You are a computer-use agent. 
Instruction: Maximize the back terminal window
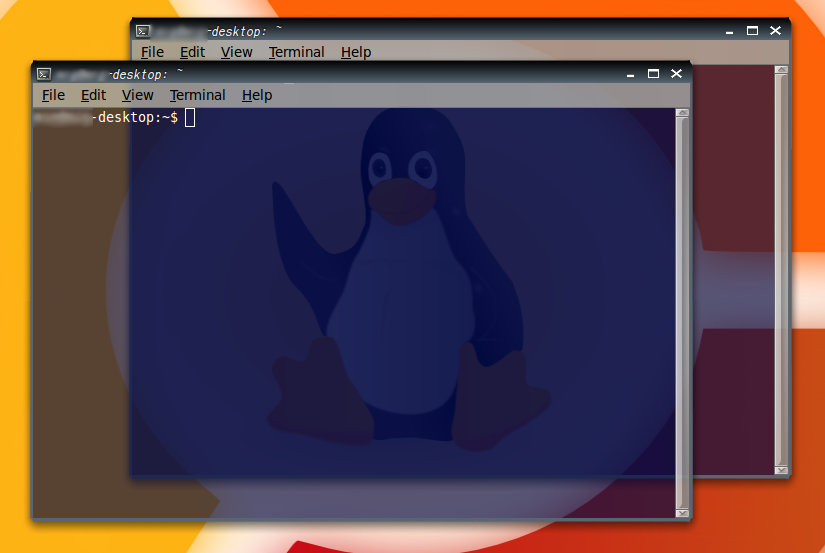(x=752, y=31)
